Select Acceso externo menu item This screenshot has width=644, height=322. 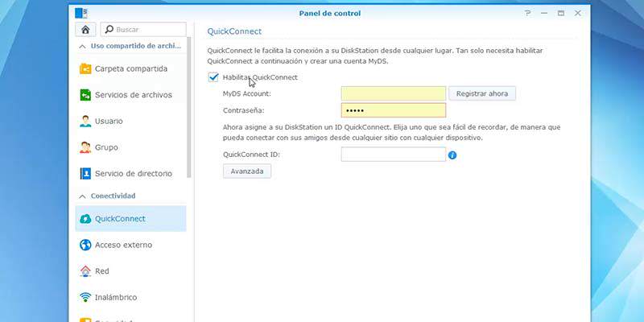(x=130, y=245)
